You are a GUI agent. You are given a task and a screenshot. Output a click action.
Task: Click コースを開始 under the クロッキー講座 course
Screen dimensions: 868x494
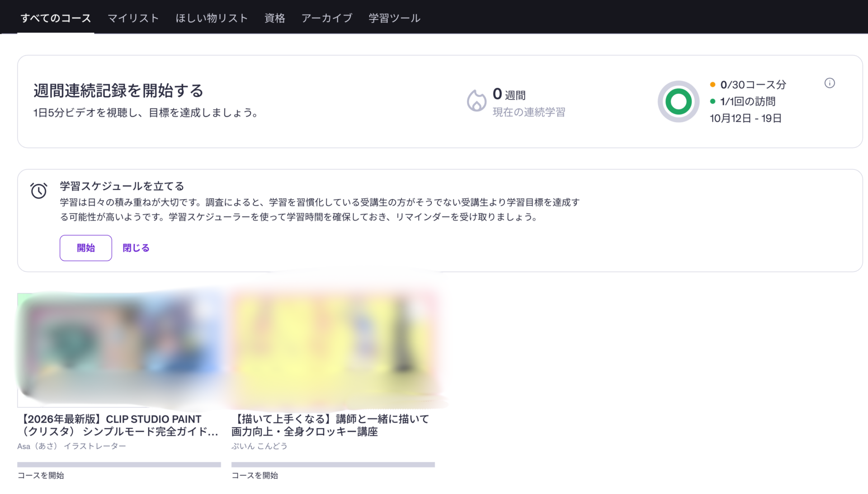[x=255, y=475]
